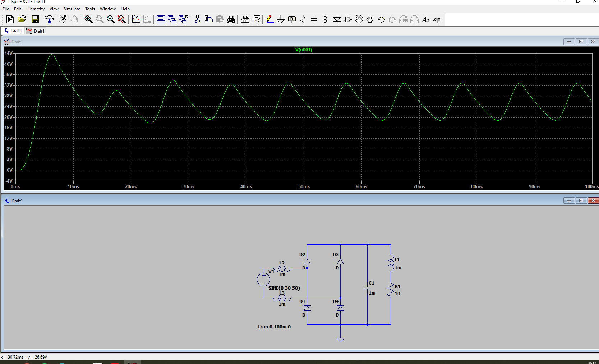Click the pan magnifier icon
Viewport: 599px width, 364px height.
100,20
